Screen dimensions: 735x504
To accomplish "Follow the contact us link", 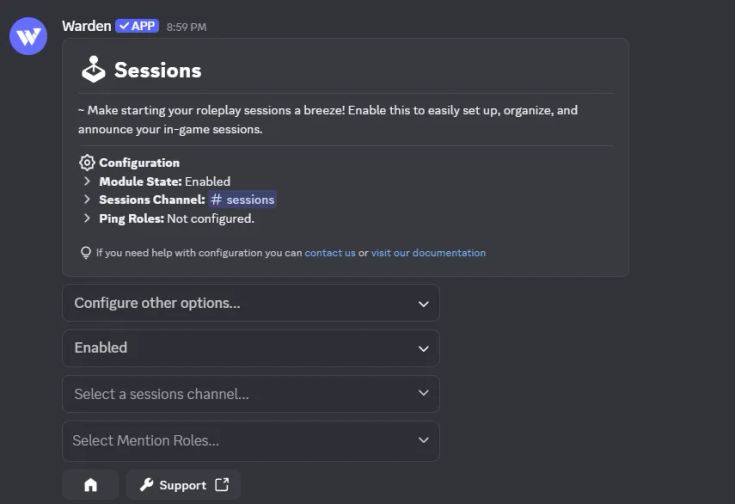I will tap(330, 253).
